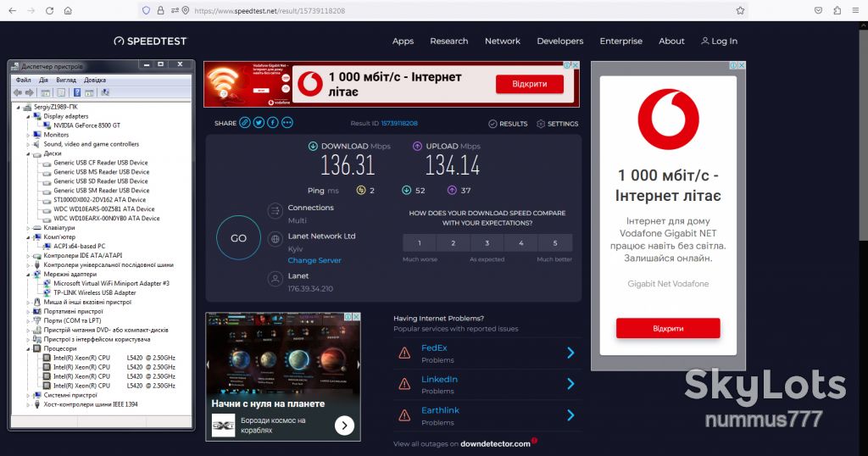Screen dimensions: 868x456
Task: Click the Change Server link
Action: pyautogui.click(x=314, y=260)
